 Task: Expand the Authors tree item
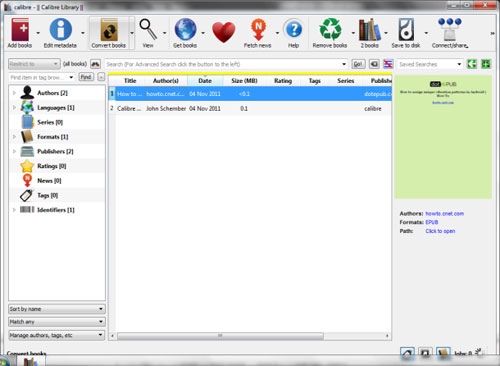coord(14,93)
